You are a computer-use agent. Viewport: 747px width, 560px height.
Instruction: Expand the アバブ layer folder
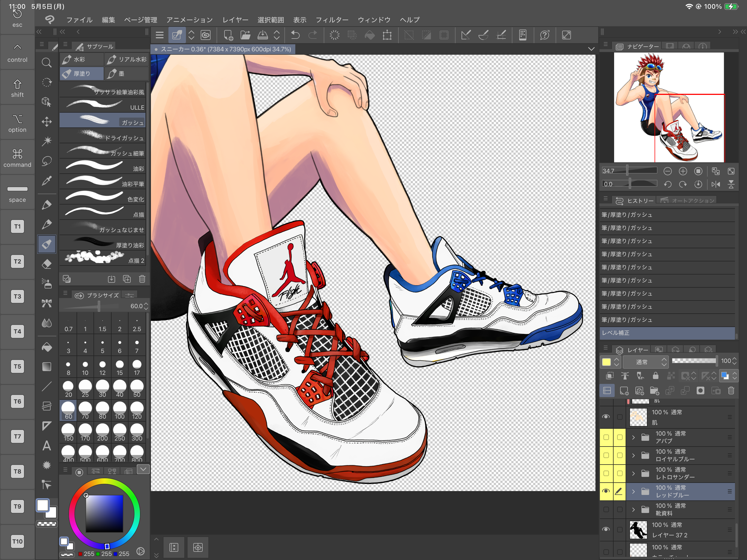[634, 437]
